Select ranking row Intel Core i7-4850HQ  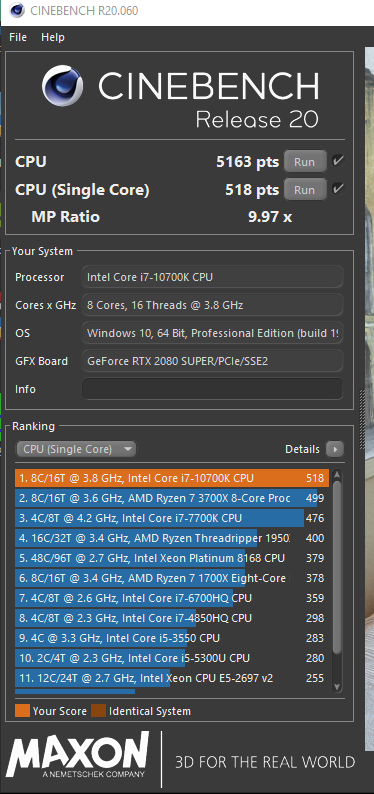(172, 618)
